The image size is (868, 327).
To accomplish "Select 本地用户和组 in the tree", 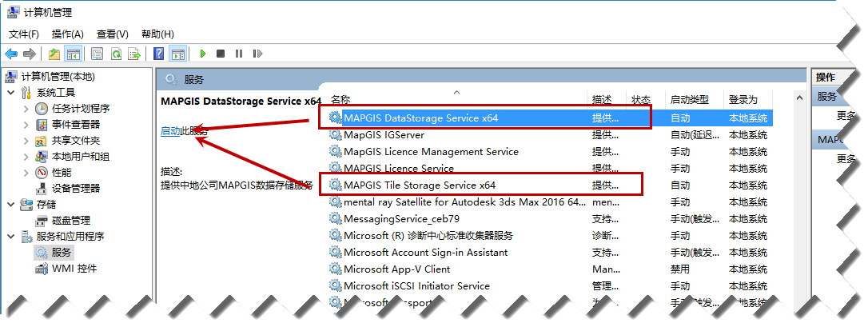I will [x=81, y=157].
